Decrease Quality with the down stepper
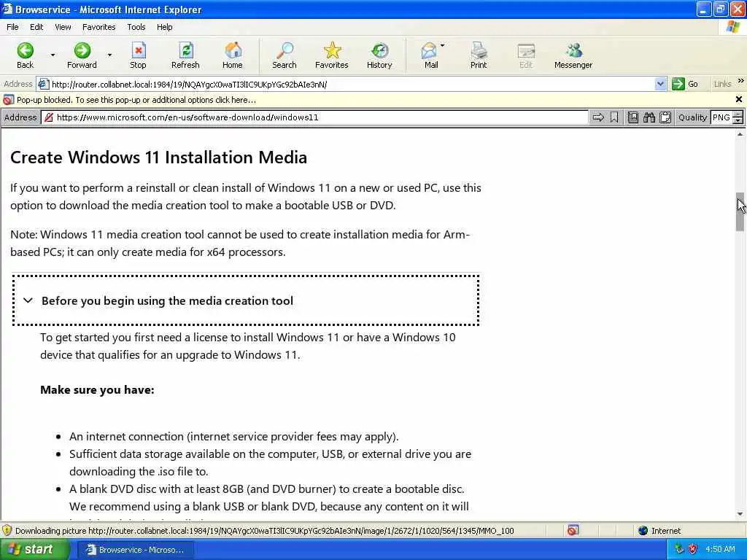Viewport: 747px width, 560px height. [738, 121]
